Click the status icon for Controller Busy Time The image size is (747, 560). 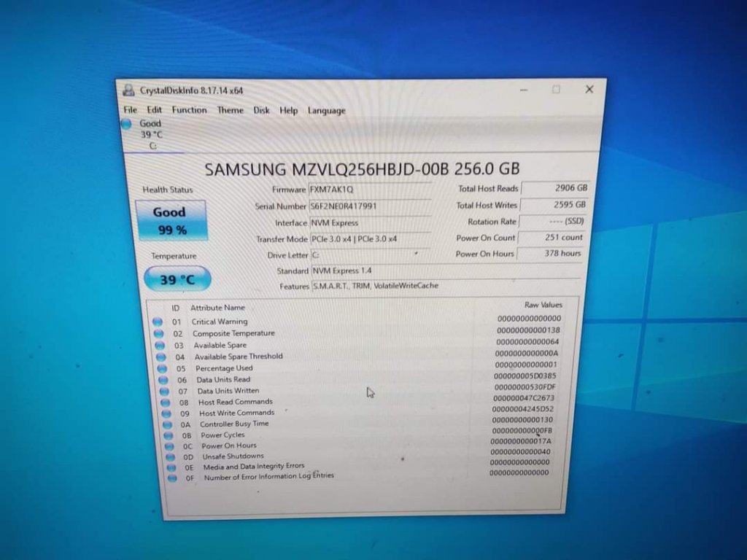167,425
